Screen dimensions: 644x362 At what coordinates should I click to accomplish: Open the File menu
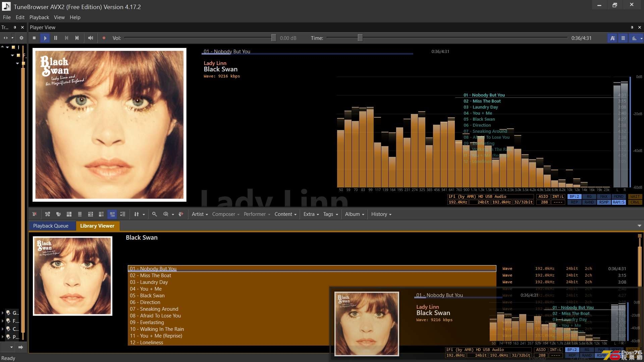click(7, 17)
